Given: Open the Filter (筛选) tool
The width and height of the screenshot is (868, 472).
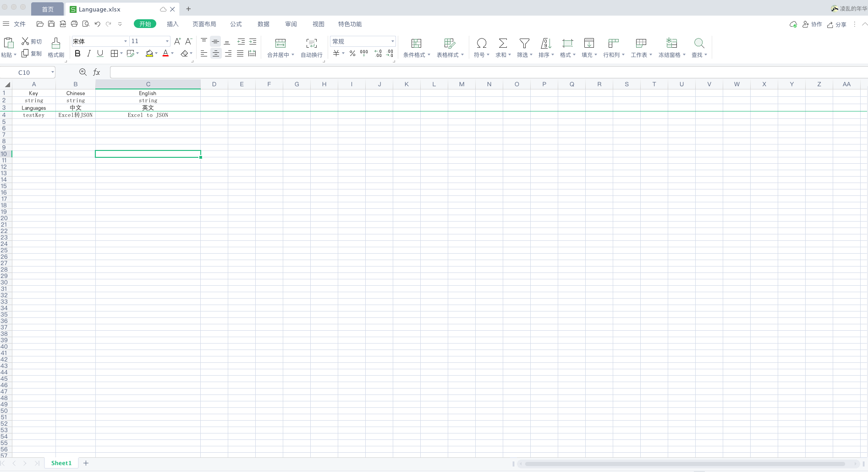Looking at the screenshot, I should 524,44.
